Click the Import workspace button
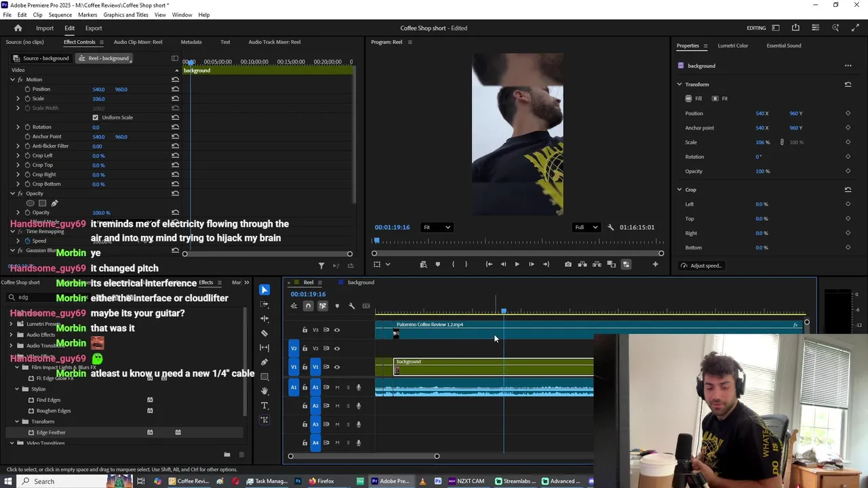868x488 pixels. [45, 28]
